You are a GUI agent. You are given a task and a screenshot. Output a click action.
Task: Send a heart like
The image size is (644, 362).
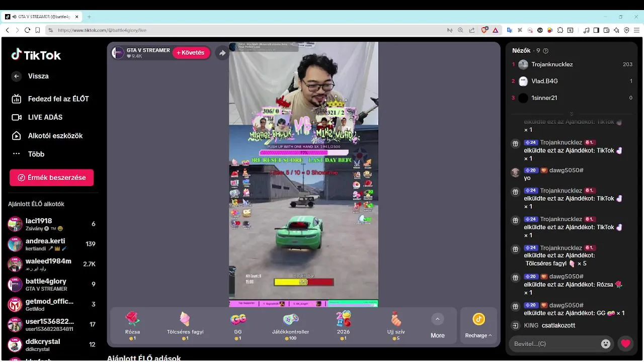[626, 344]
